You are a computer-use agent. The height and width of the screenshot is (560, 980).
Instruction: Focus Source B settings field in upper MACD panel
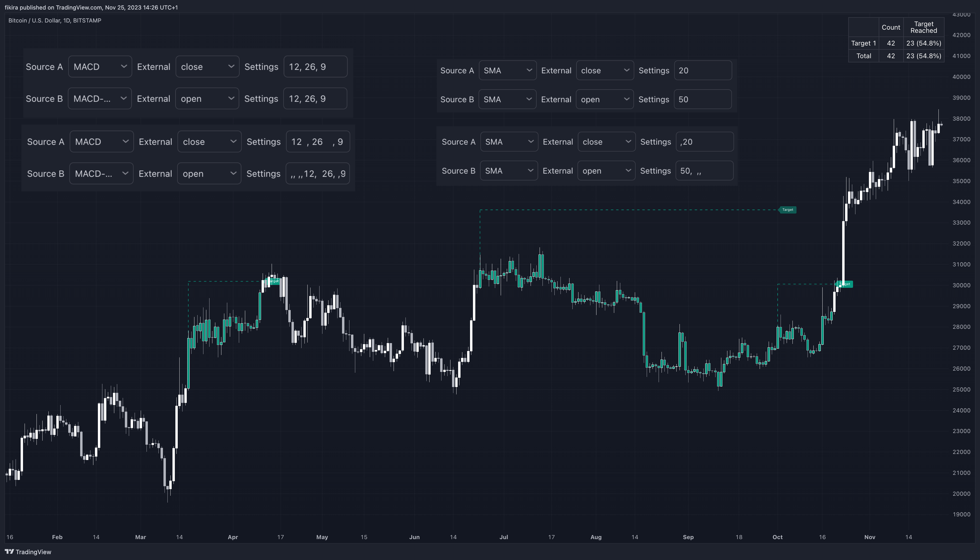point(315,98)
